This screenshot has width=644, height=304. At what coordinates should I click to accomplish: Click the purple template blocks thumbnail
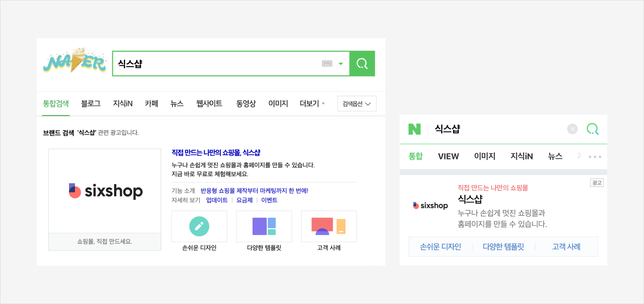pos(264,226)
